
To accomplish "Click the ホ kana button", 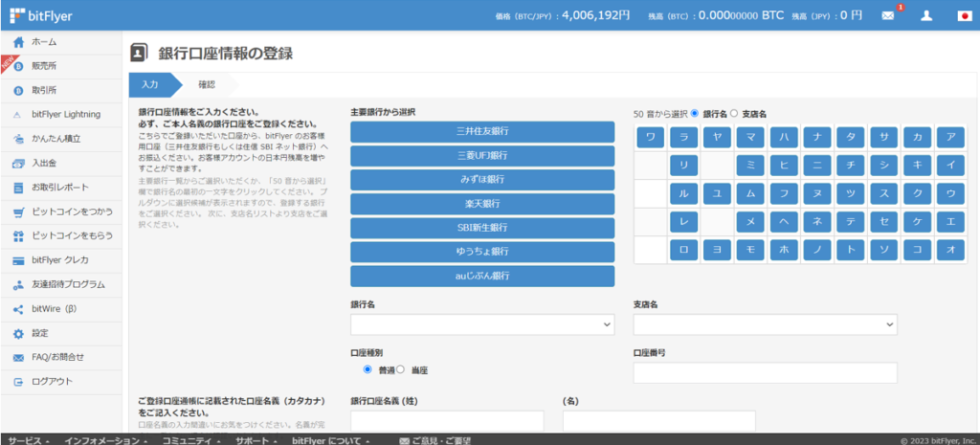I will click(x=784, y=250).
